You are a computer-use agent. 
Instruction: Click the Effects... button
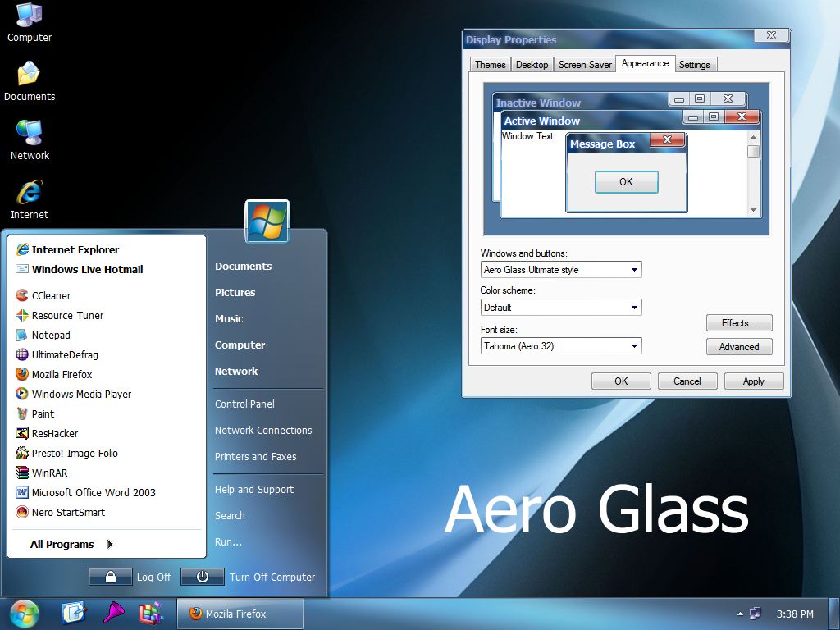click(x=739, y=323)
